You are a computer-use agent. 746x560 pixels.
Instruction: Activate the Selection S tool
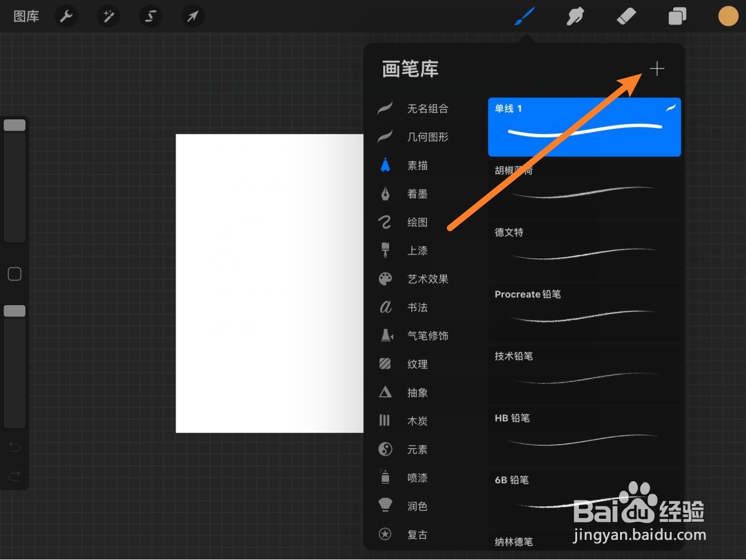click(x=150, y=16)
